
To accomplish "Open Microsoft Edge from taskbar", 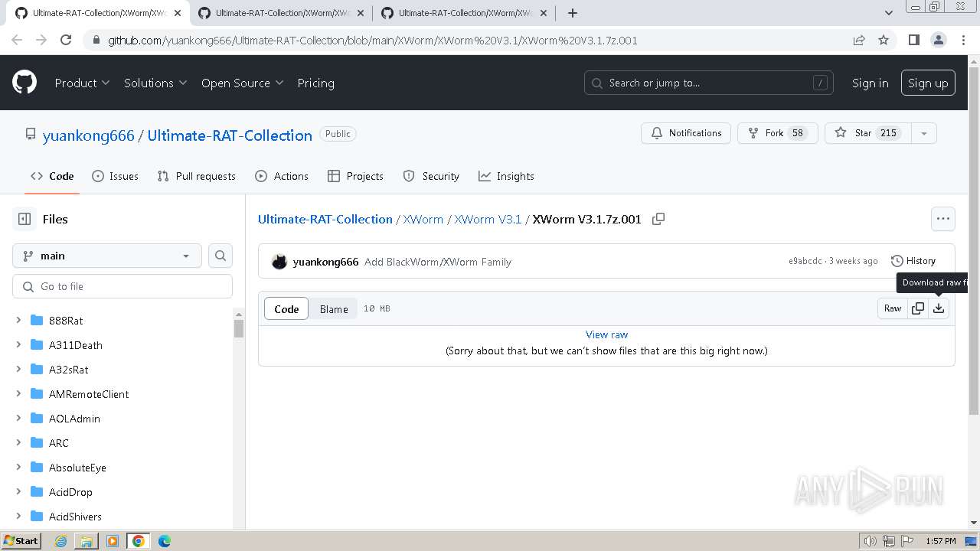I will click(x=165, y=541).
